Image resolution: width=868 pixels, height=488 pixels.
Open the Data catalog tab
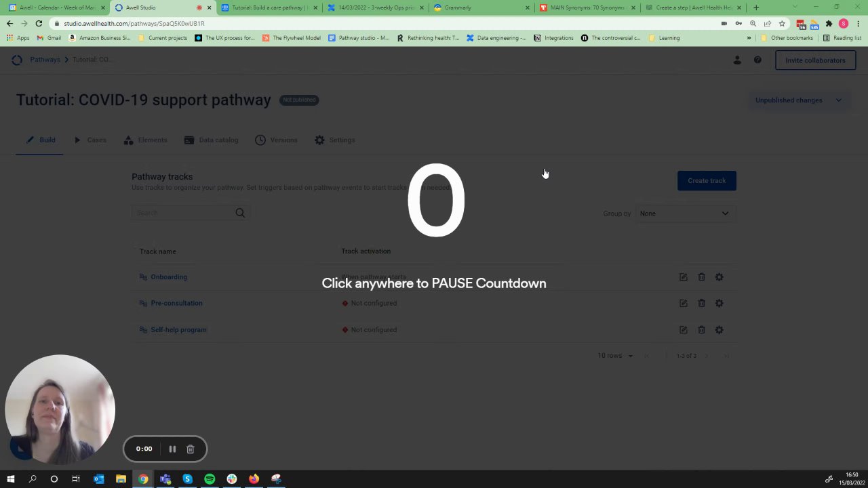(211, 140)
